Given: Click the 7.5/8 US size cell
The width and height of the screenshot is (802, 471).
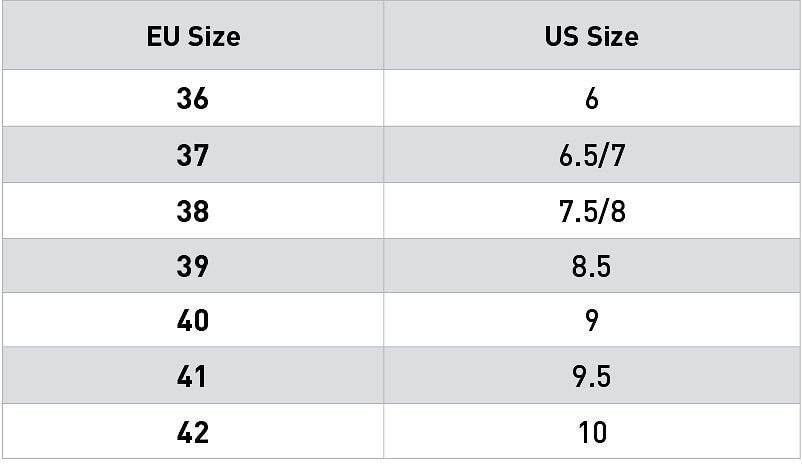Looking at the screenshot, I should coord(592,211).
